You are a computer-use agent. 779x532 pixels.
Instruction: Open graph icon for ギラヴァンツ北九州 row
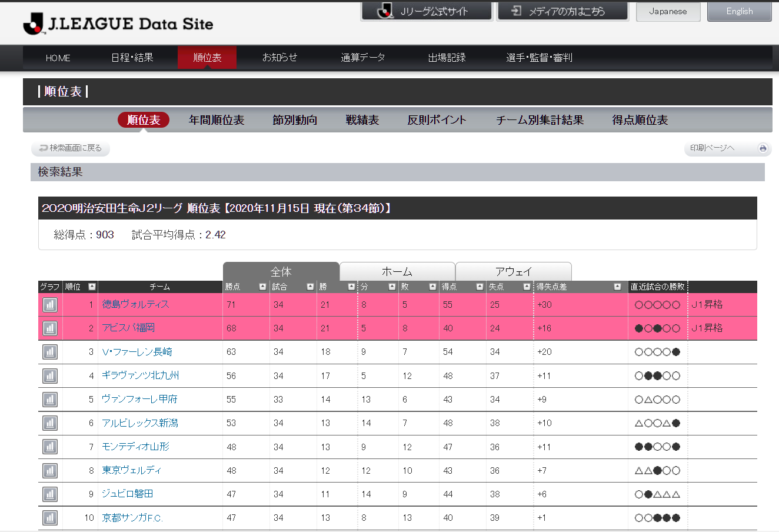click(50, 375)
